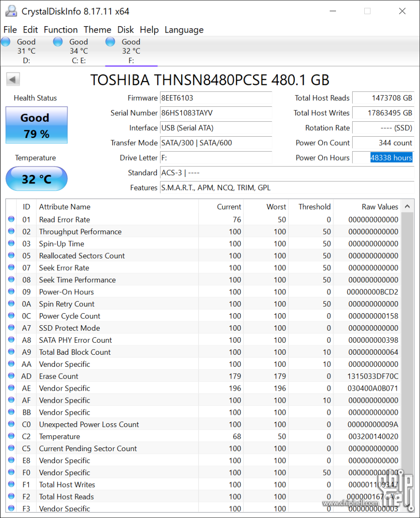This screenshot has height=518, width=420.
Task: Click the status orb on attribute BB row
Action: pos(11,412)
